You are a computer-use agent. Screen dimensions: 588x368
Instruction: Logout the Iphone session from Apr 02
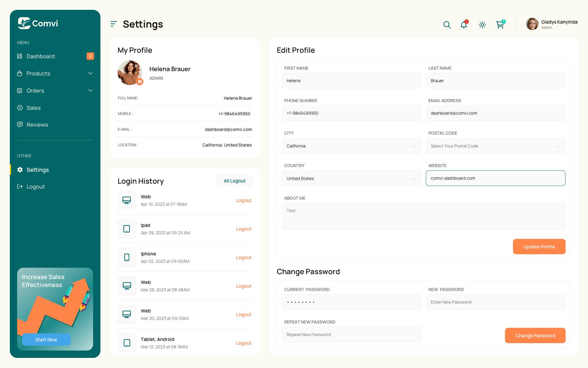coord(243,257)
